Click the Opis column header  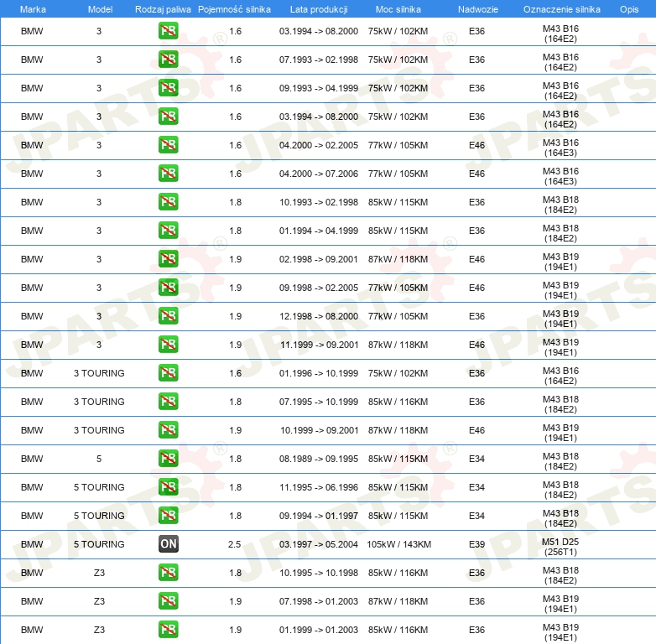point(629,9)
